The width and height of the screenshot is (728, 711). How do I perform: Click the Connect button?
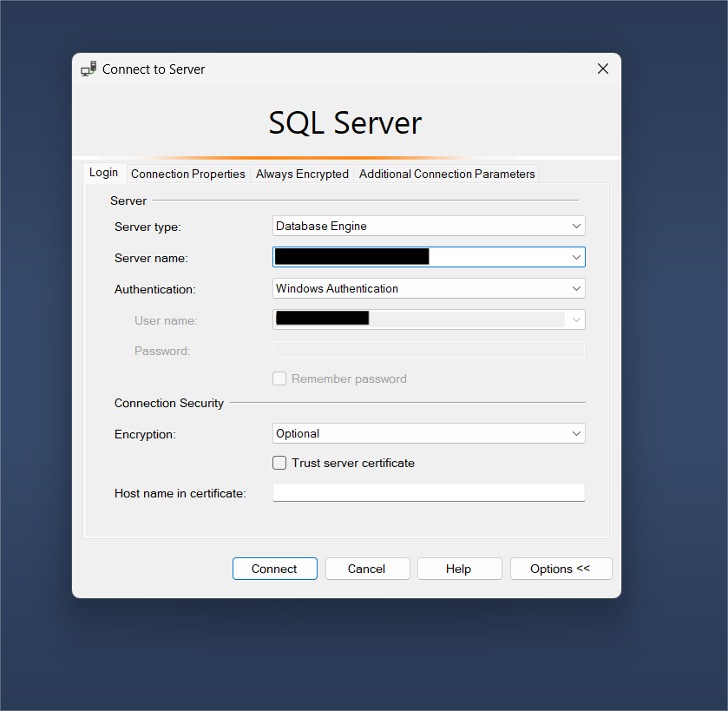point(274,569)
